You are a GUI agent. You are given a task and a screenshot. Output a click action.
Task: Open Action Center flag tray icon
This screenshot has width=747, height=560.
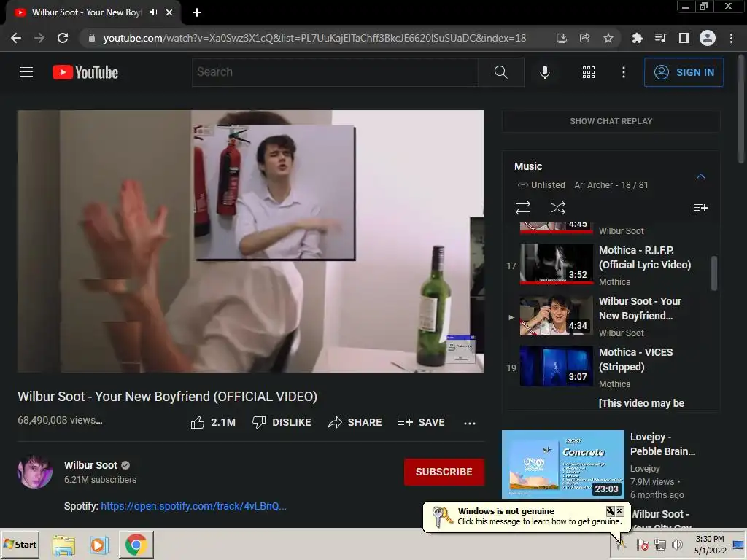pos(643,544)
